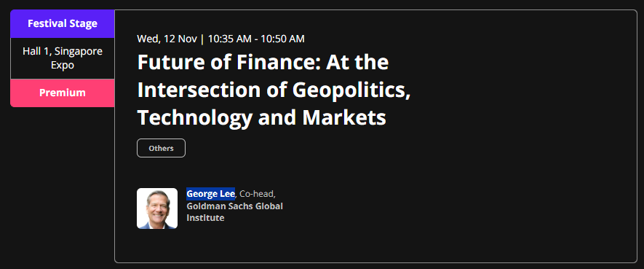This screenshot has height=269, width=644.
Task: Click the pink Premium badge
Action: tap(63, 93)
